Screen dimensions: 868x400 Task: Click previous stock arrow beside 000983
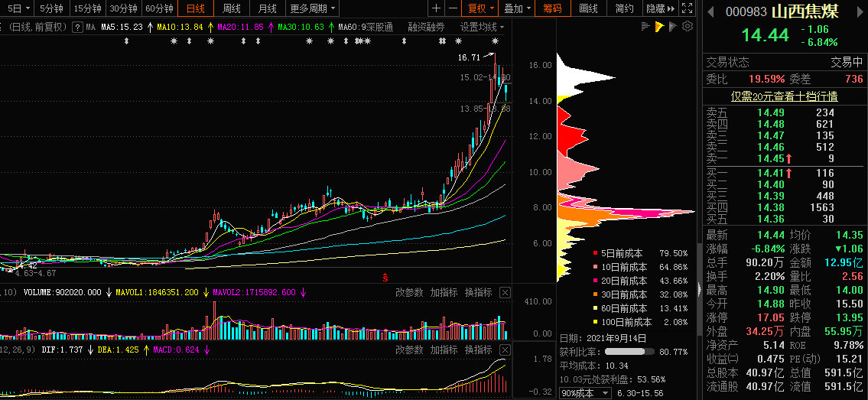coord(710,11)
